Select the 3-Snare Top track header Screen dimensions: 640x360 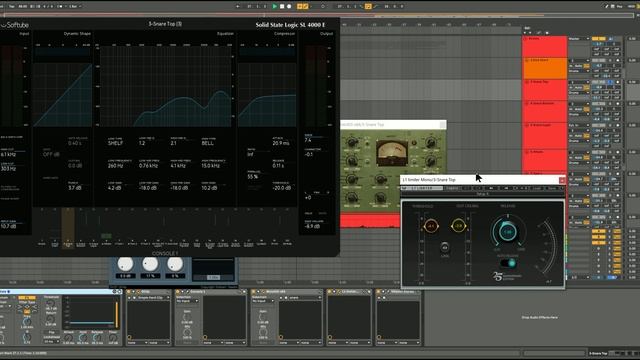click(x=544, y=90)
